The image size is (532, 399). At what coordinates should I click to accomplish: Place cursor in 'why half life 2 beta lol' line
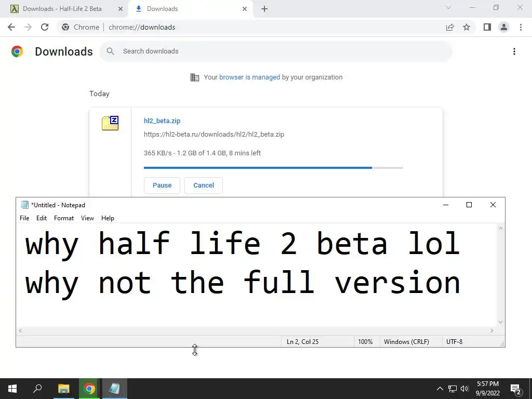(x=242, y=244)
